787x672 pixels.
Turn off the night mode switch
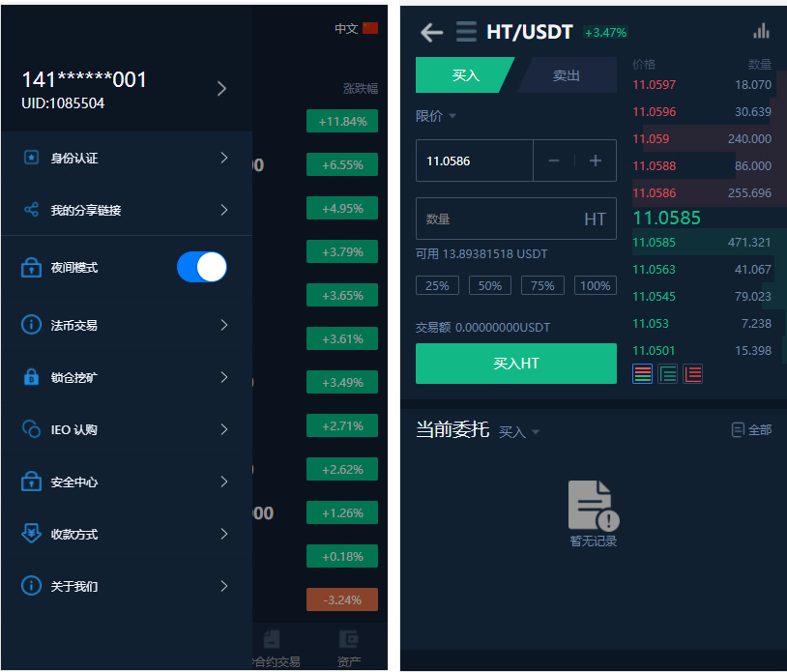click(x=202, y=267)
